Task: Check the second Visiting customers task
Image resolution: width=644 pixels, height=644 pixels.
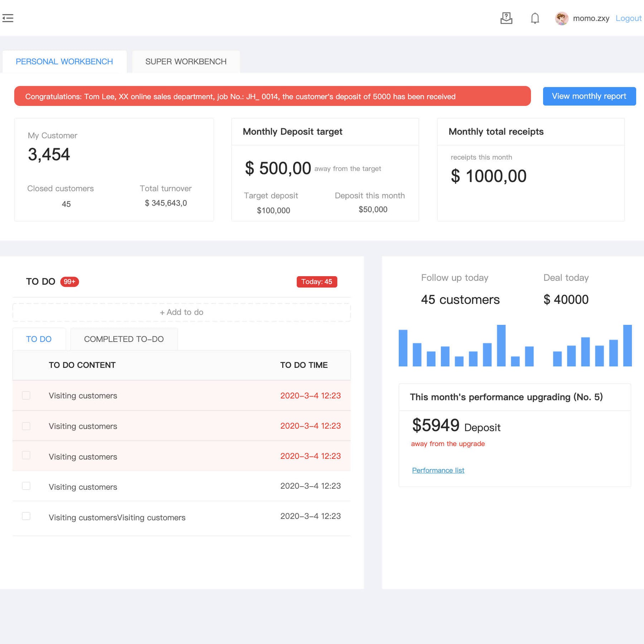Action: pyautogui.click(x=26, y=426)
